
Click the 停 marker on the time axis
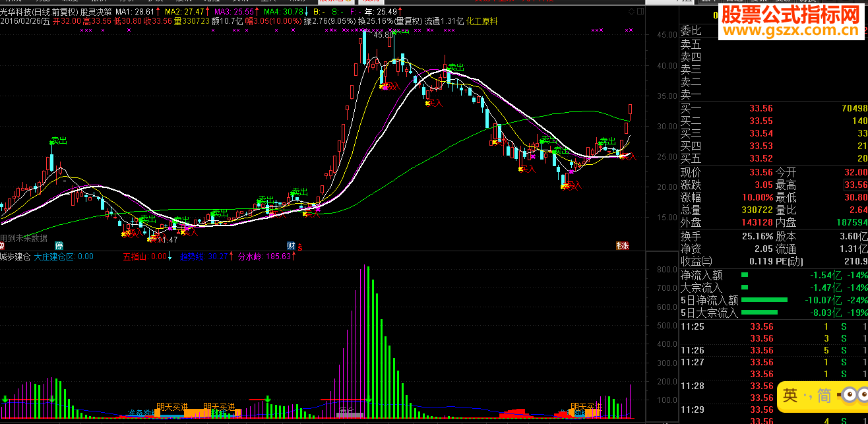click(x=59, y=245)
